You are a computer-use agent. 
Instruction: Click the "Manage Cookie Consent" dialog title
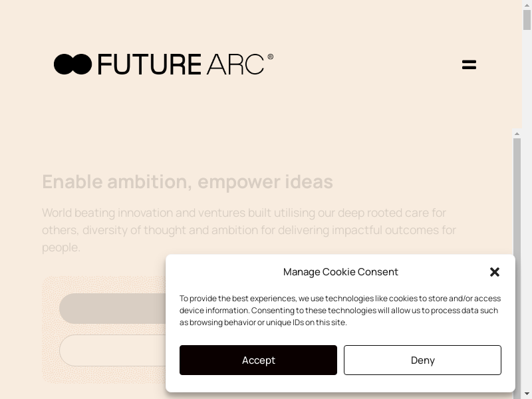[x=340, y=272]
